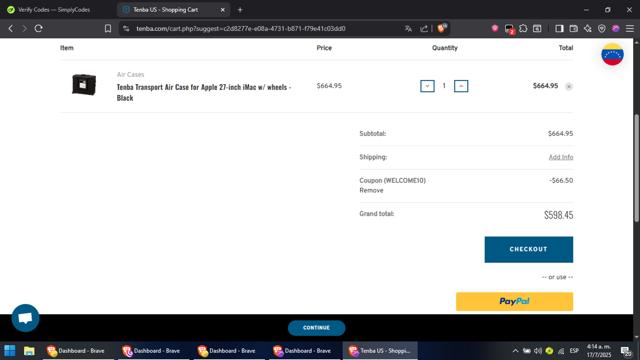Open the pink extension icon in toolbar
The height and width of the screenshot is (360, 640).
tap(495, 28)
